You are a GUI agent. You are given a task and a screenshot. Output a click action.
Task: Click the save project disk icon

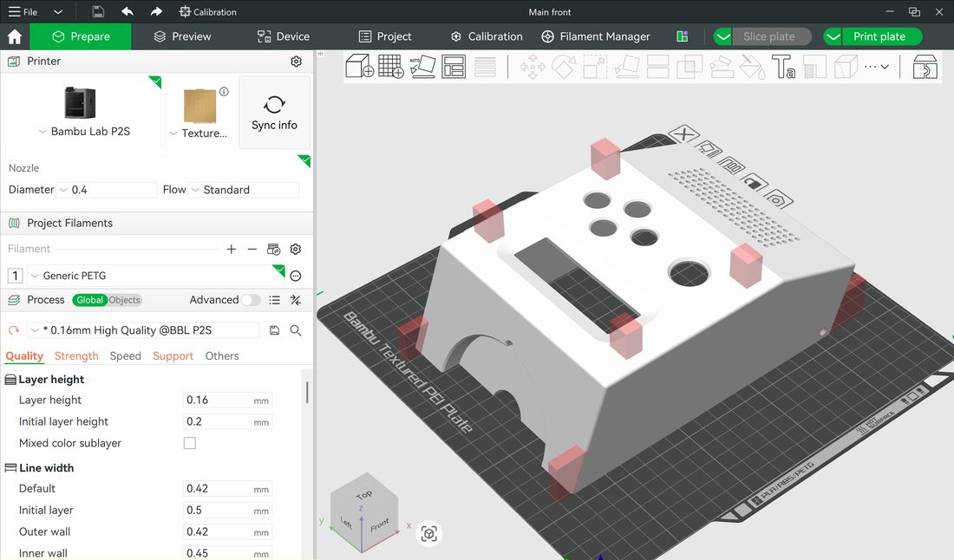point(98,11)
